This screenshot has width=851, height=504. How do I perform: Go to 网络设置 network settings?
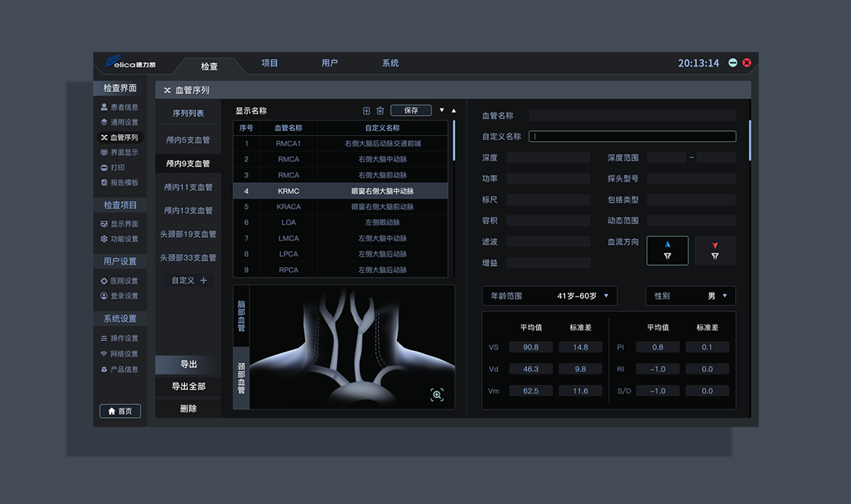119,353
